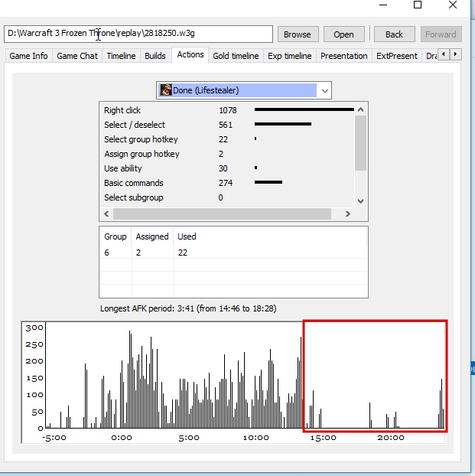475x476 pixels.
Task: Open the Gold timeline tab
Action: pyautogui.click(x=236, y=56)
